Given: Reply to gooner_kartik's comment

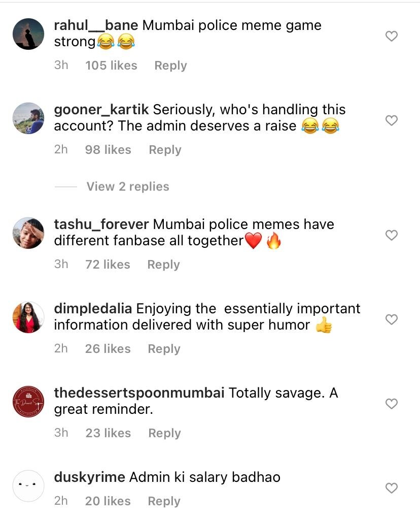Looking at the screenshot, I should point(165,150).
